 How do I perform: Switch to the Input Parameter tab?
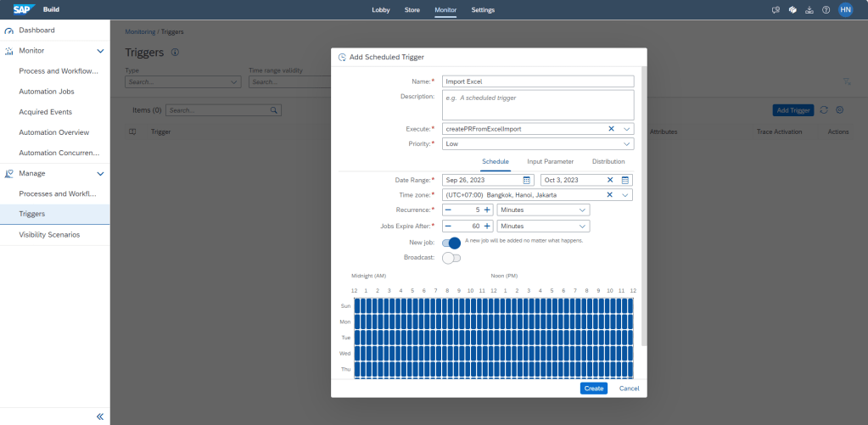550,161
